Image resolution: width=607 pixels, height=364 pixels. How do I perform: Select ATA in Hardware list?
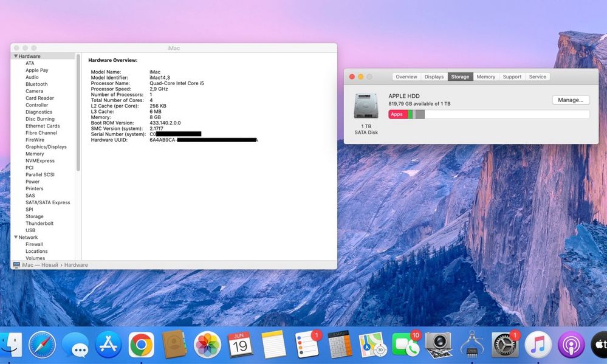(30, 63)
